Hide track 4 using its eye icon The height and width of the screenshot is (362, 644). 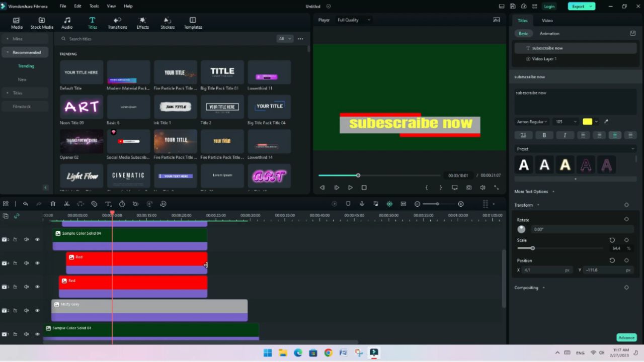click(37, 263)
